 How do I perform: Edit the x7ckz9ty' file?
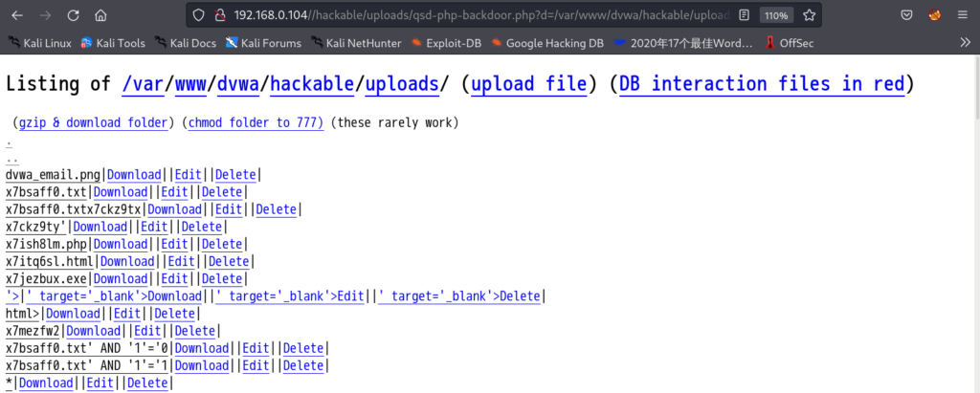154,227
